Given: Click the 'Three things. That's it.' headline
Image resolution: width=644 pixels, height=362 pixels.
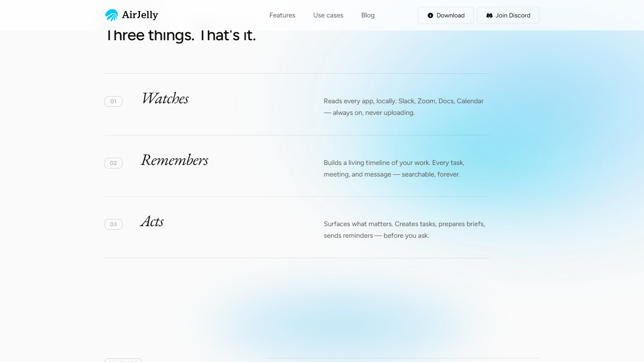Looking at the screenshot, I should [x=180, y=36].
